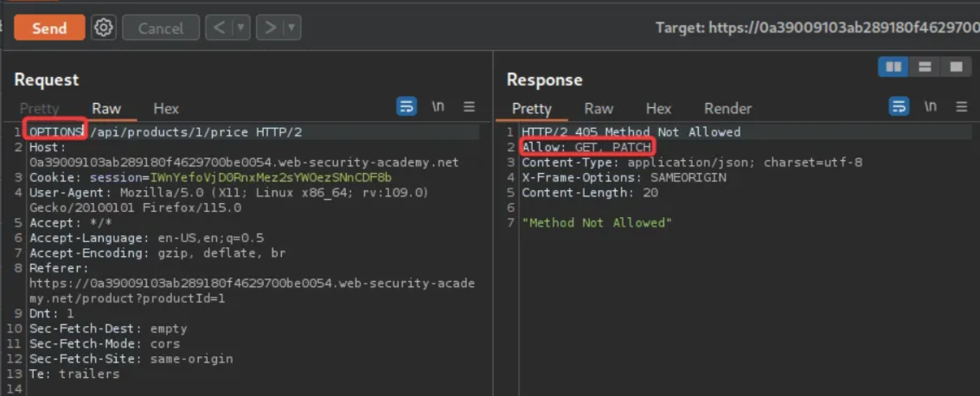Screen dimensions: 980x396
Task: Open the Request Hex tab
Action: tap(166, 108)
